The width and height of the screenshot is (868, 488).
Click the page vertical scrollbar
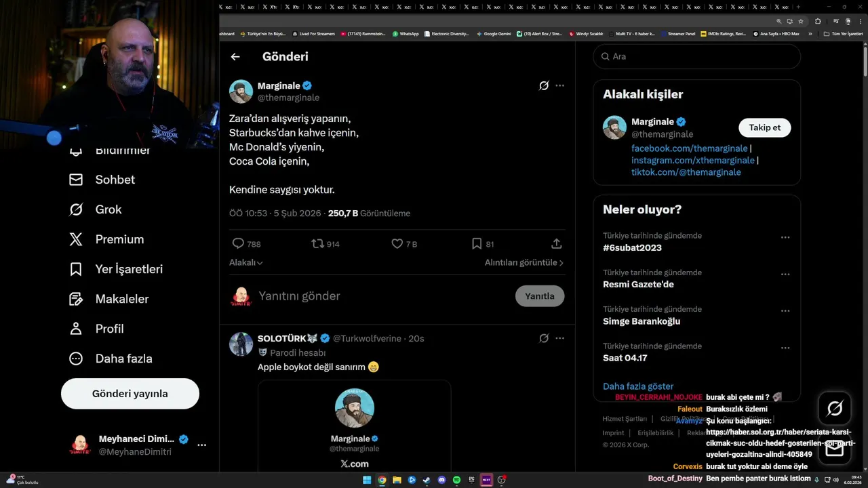(865, 61)
